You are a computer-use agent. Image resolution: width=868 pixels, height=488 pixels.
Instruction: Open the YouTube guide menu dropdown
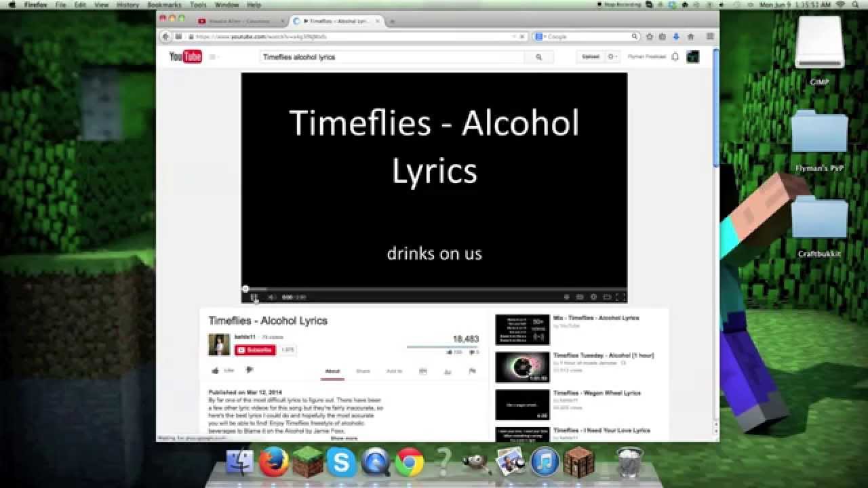coord(214,57)
